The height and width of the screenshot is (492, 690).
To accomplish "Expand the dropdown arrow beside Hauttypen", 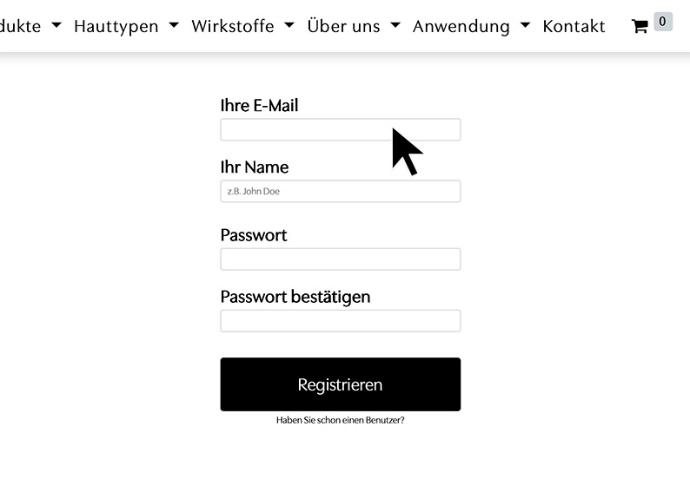I will coord(173,26).
